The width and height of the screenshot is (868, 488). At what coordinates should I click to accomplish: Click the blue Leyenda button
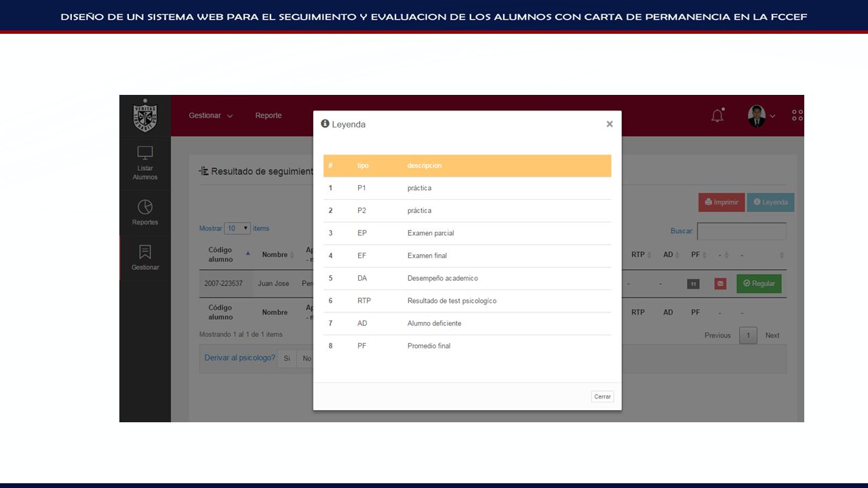[x=770, y=202]
